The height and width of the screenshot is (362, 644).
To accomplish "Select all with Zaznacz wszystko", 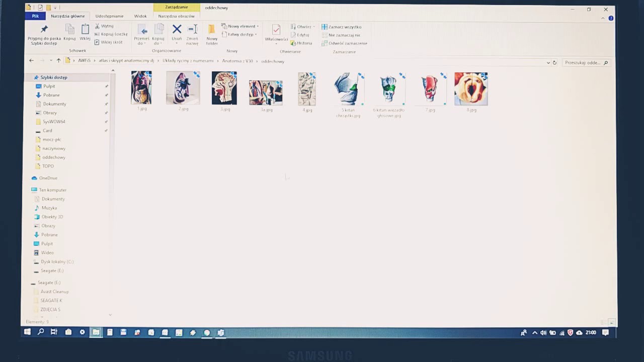I will (x=342, y=27).
